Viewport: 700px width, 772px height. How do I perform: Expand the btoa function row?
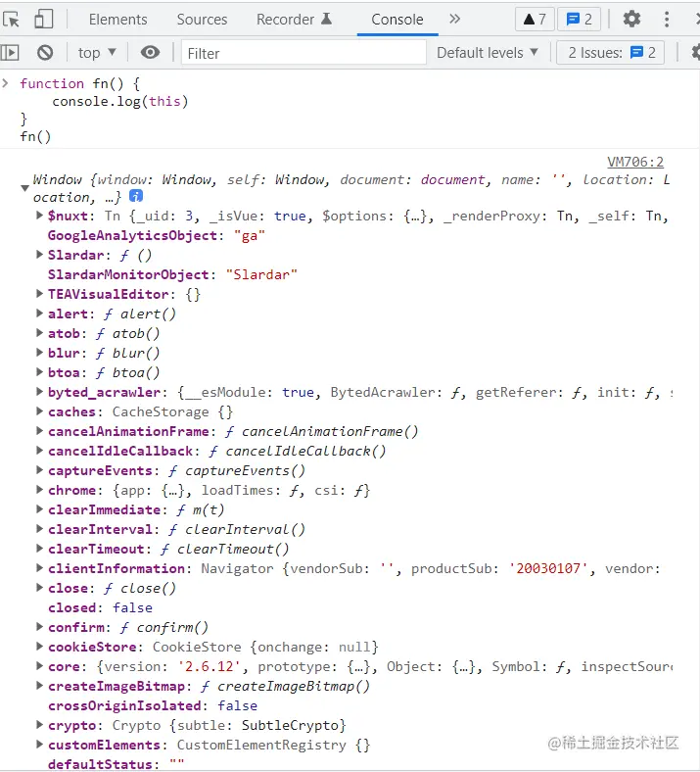(40, 371)
